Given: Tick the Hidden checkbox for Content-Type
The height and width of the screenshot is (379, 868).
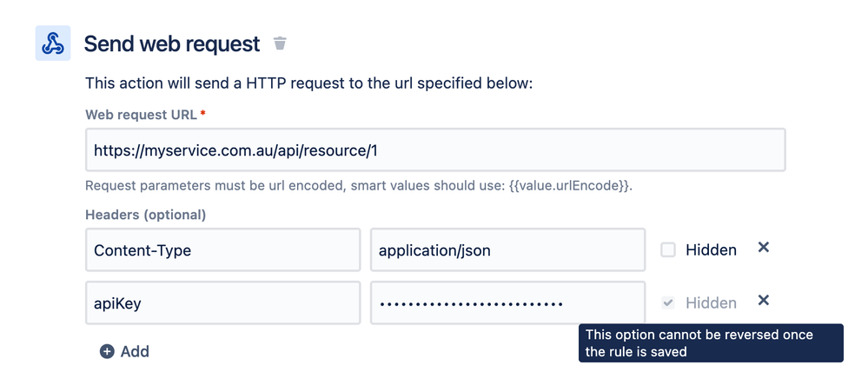Looking at the screenshot, I should click(x=668, y=249).
